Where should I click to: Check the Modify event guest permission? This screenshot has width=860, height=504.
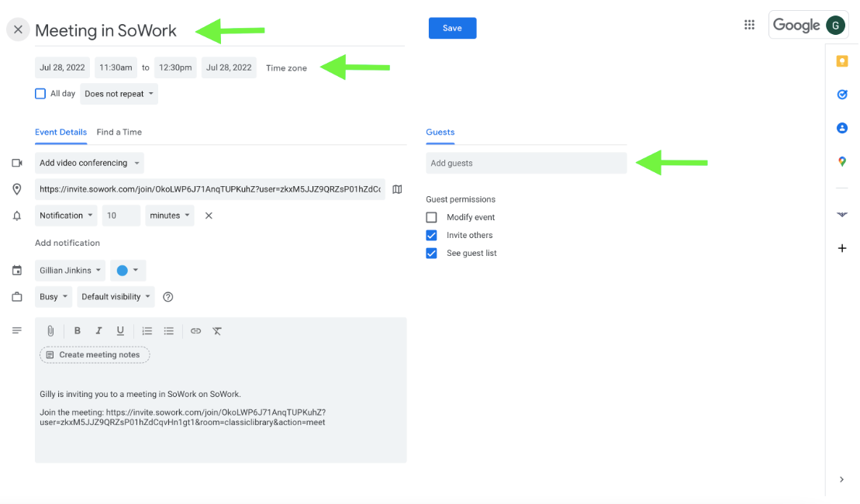pyautogui.click(x=432, y=217)
